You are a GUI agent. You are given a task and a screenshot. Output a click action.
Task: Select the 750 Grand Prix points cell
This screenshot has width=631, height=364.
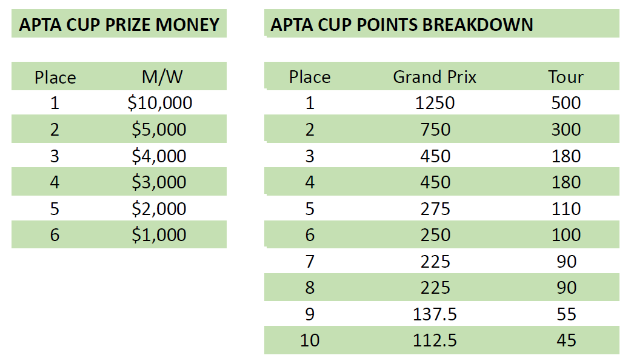tap(435, 130)
